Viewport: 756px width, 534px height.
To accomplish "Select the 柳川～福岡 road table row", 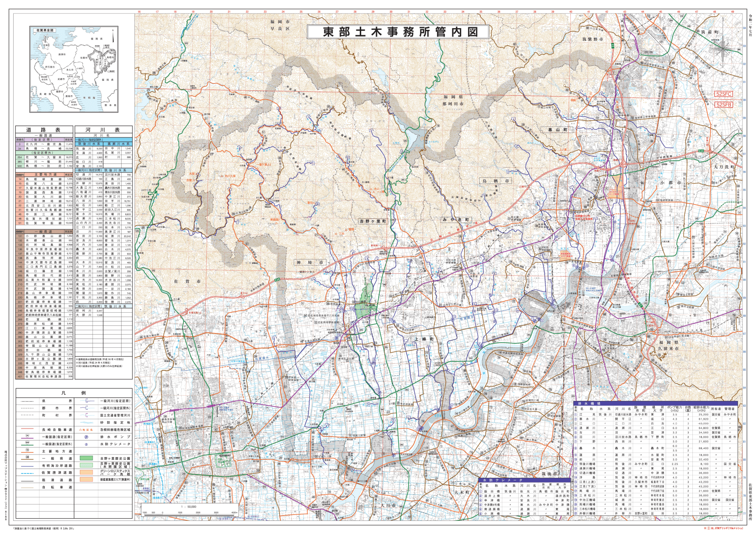I will (44, 162).
